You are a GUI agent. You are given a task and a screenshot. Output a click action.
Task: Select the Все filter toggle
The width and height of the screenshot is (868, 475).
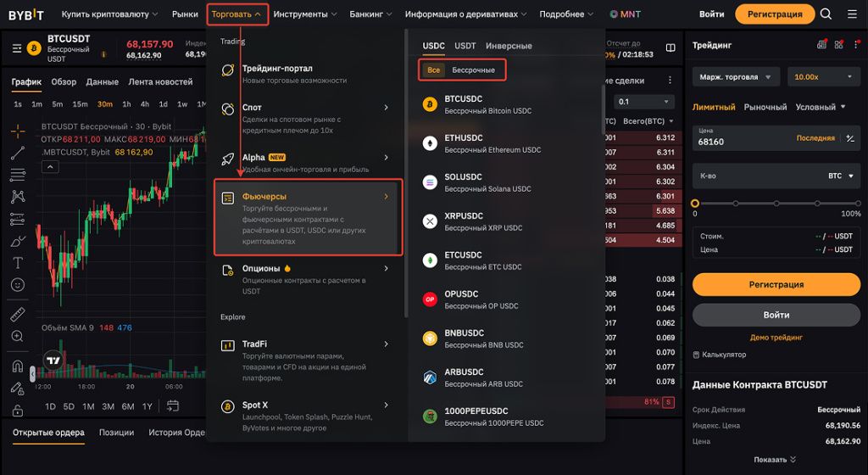pyautogui.click(x=433, y=70)
